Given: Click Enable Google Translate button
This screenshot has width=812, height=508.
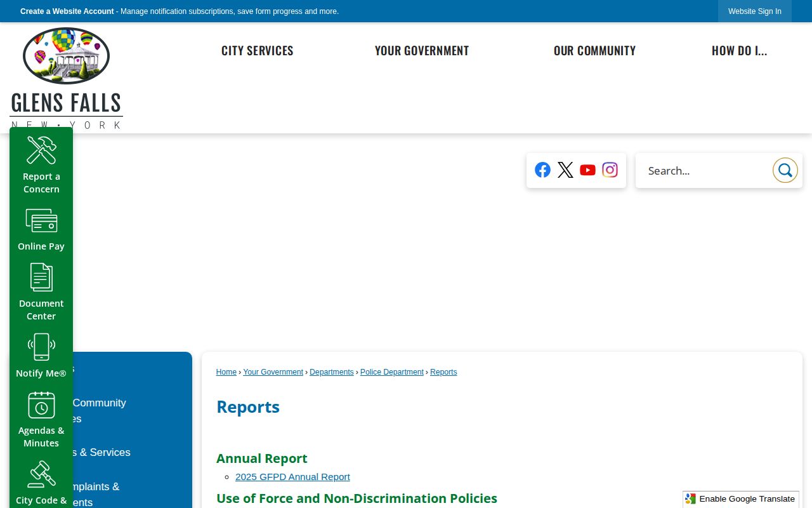Looking at the screenshot, I should [740, 499].
